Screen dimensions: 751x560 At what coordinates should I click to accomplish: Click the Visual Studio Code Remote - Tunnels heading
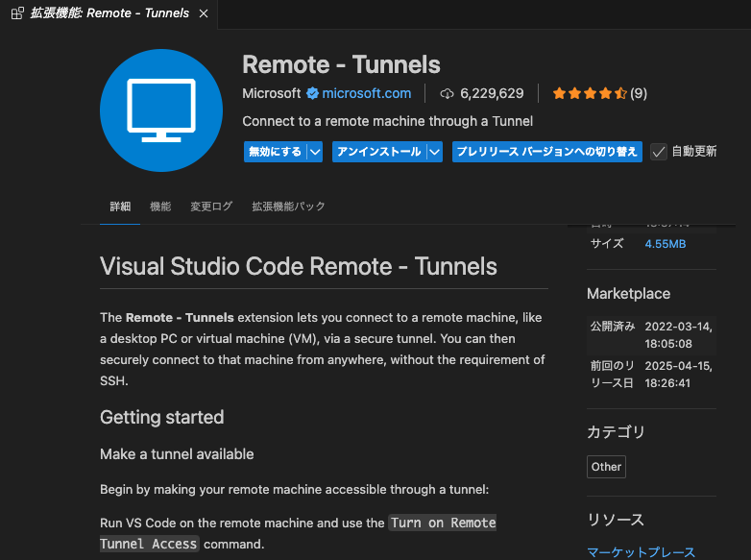[299, 266]
